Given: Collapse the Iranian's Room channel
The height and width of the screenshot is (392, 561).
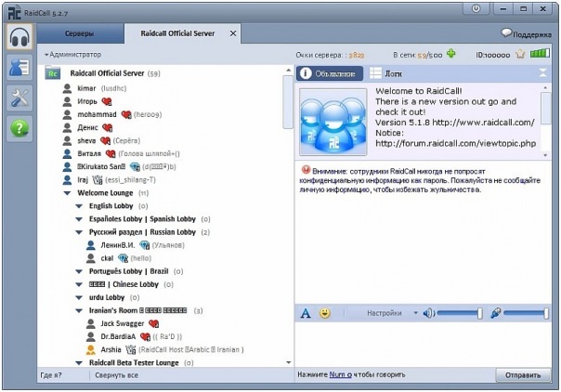Looking at the screenshot, I should click(x=79, y=311).
